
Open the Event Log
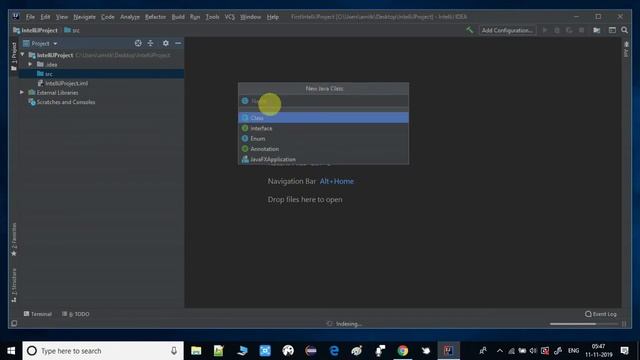click(x=600, y=314)
